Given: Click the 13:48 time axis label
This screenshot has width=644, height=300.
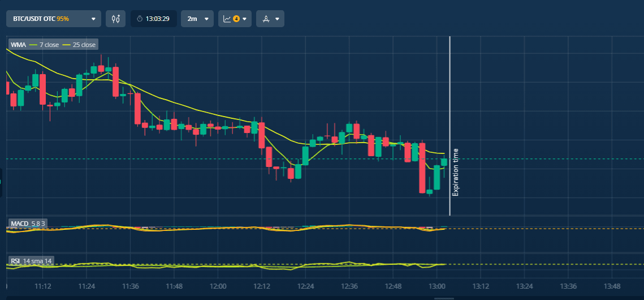Looking at the screenshot, I should [612, 286].
